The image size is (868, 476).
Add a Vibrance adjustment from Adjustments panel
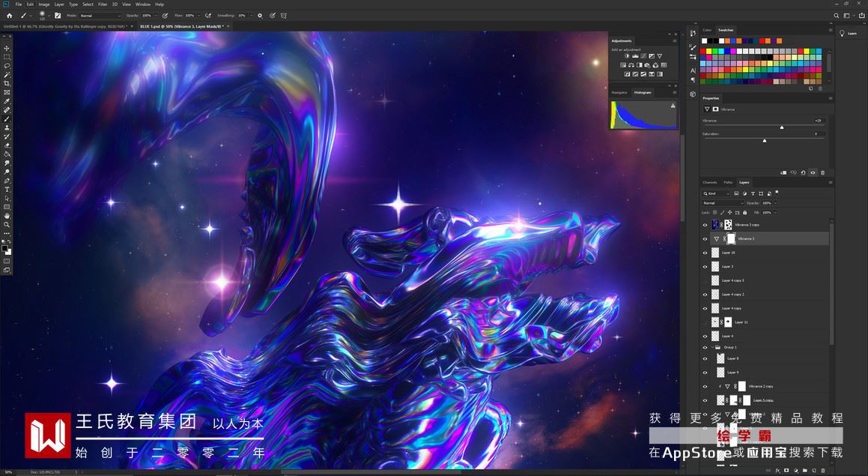point(659,56)
